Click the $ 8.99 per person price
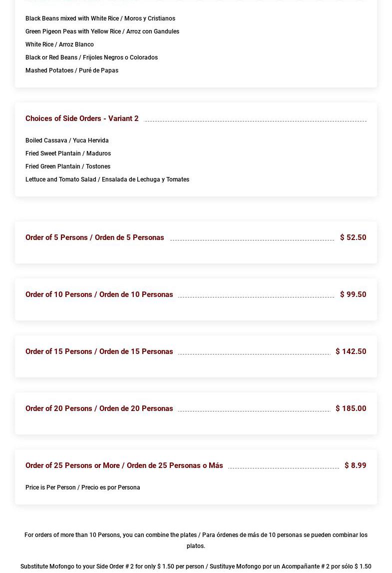 355,465
